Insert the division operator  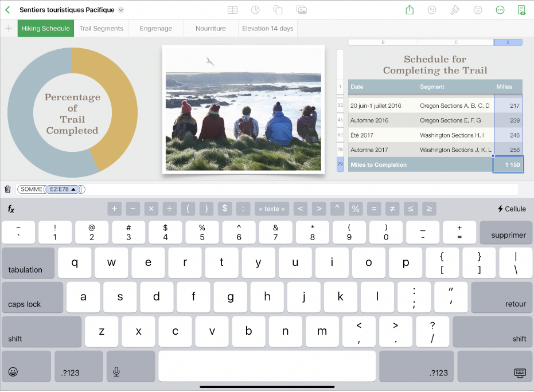[170, 209]
